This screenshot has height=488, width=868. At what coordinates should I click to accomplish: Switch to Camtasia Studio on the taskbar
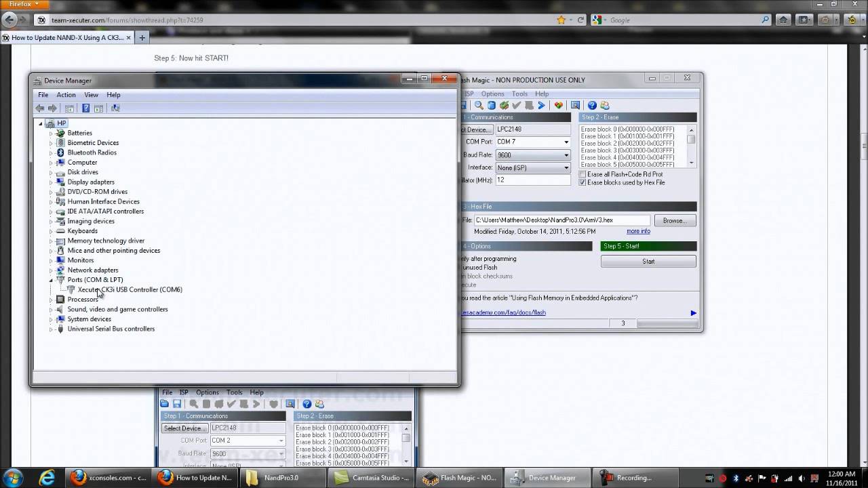click(x=371, y=478)
